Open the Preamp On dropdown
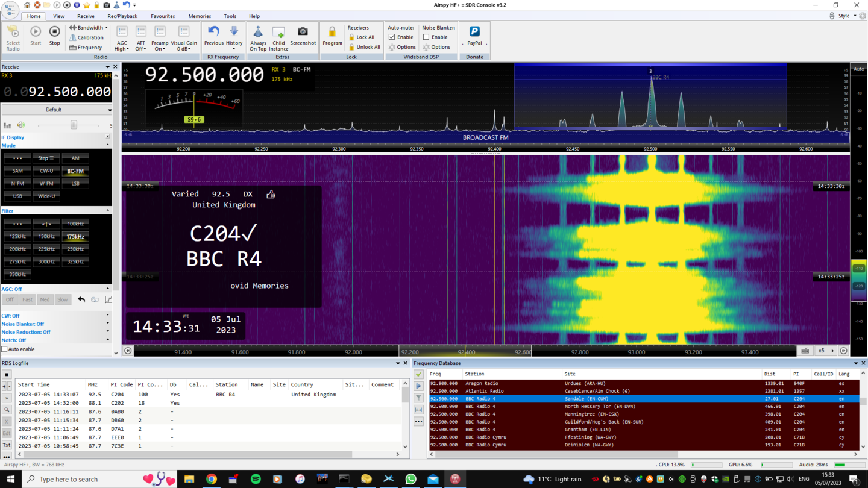The image size is (868, 488). (x=160, y=38)
